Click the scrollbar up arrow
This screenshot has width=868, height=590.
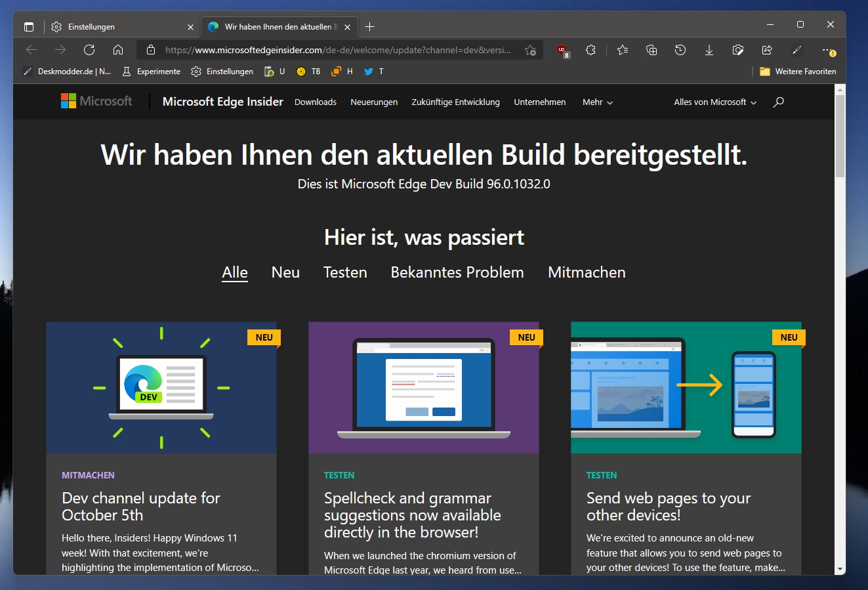click(840, 89)
